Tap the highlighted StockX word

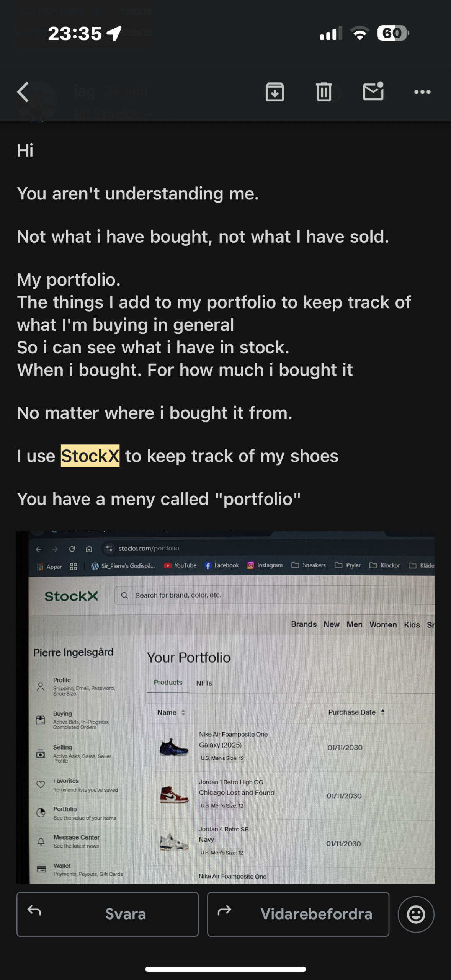90,456
